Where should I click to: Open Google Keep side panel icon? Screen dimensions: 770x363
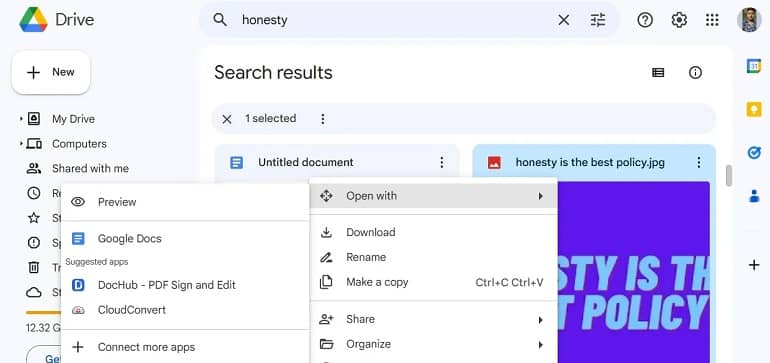click(754, 110)
